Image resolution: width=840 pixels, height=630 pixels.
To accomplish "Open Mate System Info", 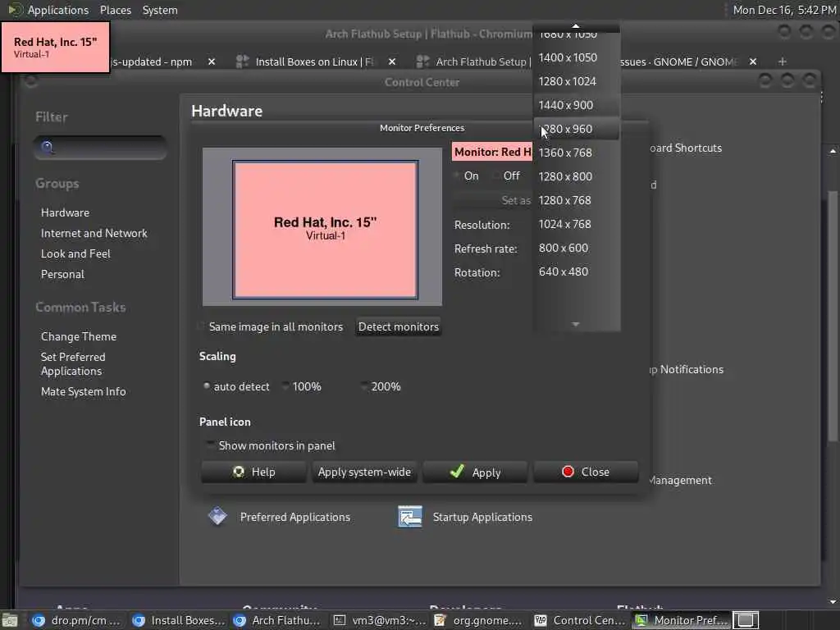I will pos(84,391).
